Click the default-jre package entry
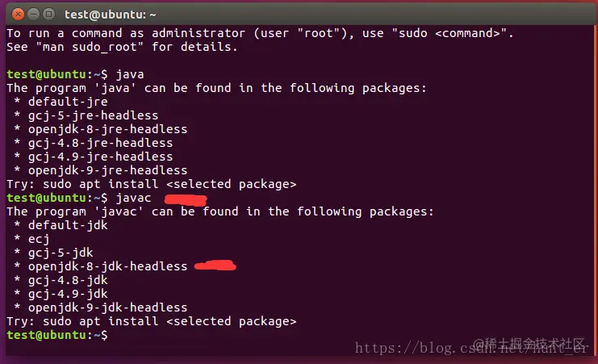 (x=68, y=102)
